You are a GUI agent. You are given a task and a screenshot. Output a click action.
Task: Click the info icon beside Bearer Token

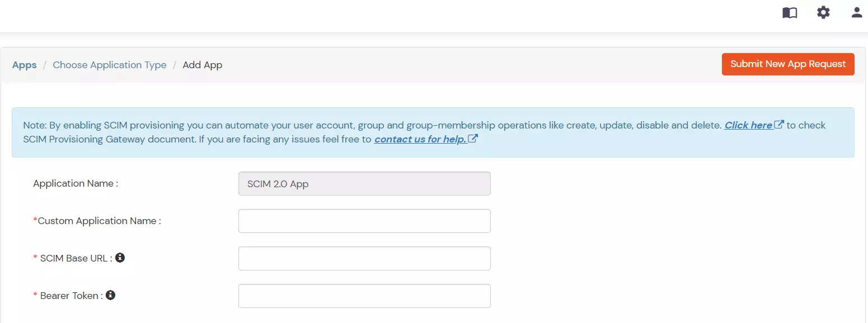click(x=110, y=295)
